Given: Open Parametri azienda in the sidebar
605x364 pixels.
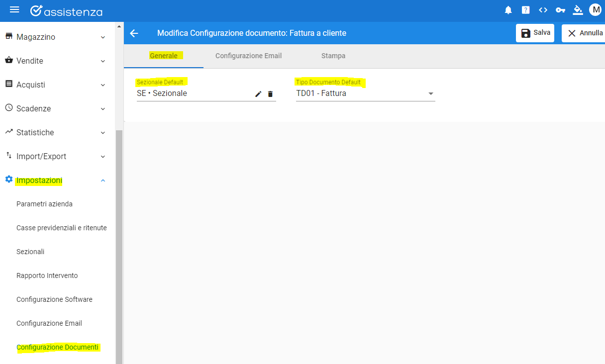Looking at the screenshot, I should pyautogui.click(x=44, y=204).
